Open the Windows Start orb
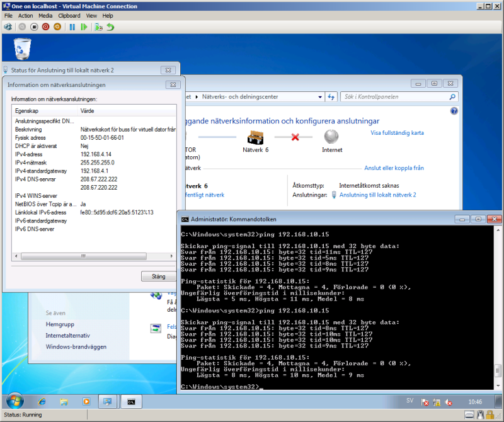Viewport: 504px width, 422px height. (14, 401)
